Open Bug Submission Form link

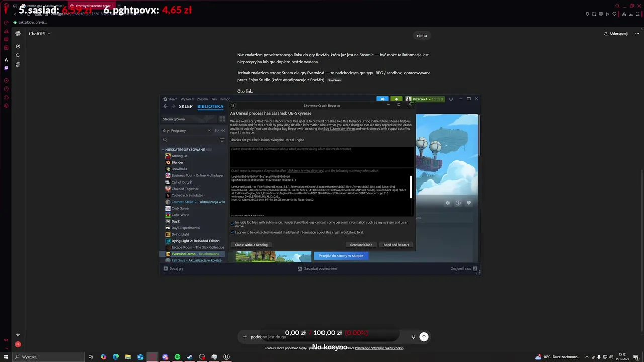coord(339,129)
